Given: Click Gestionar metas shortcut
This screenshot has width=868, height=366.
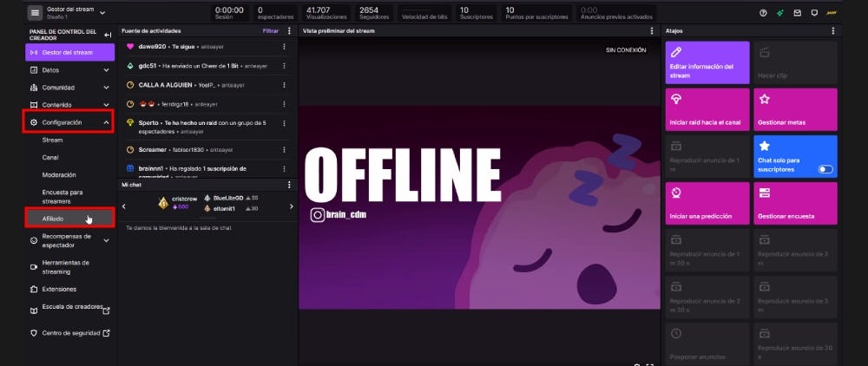Looking at the screenshot, I should click(795, 109).
